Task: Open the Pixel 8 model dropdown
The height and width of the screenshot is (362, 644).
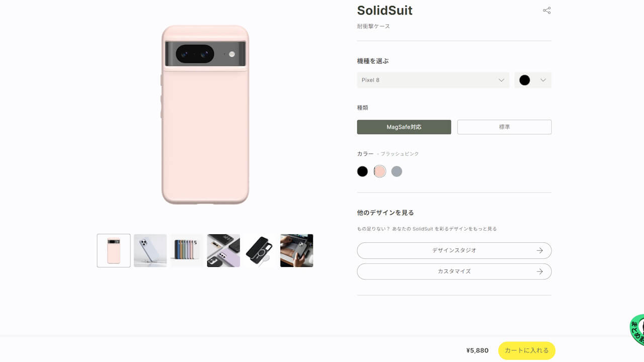Action: click(x=433, y=80)
